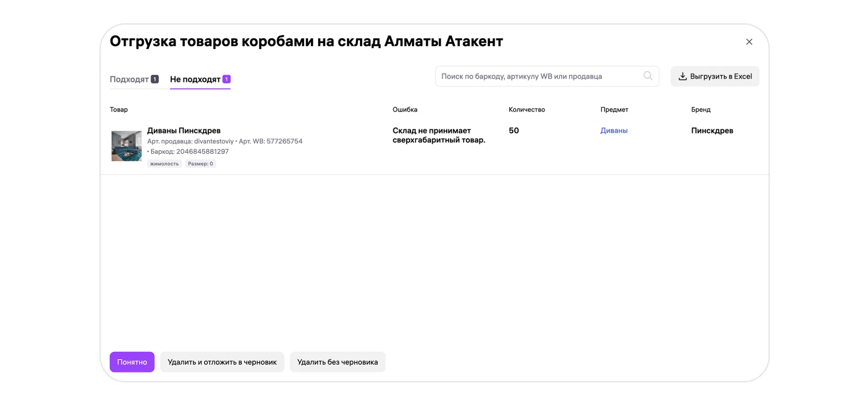This screenshot has height=406, width=868.
Task: Click the Размер: 0 tag
Action: (x=200, y=164)
